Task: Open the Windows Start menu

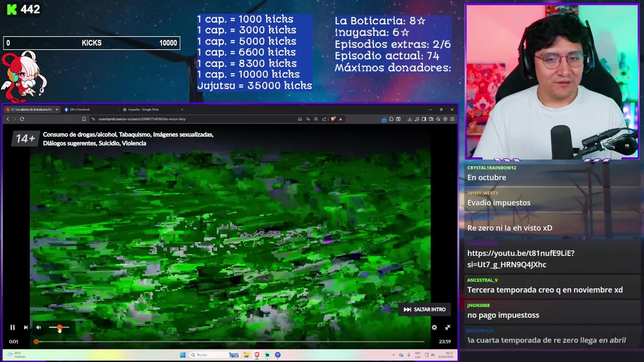Action: (183, 355)
